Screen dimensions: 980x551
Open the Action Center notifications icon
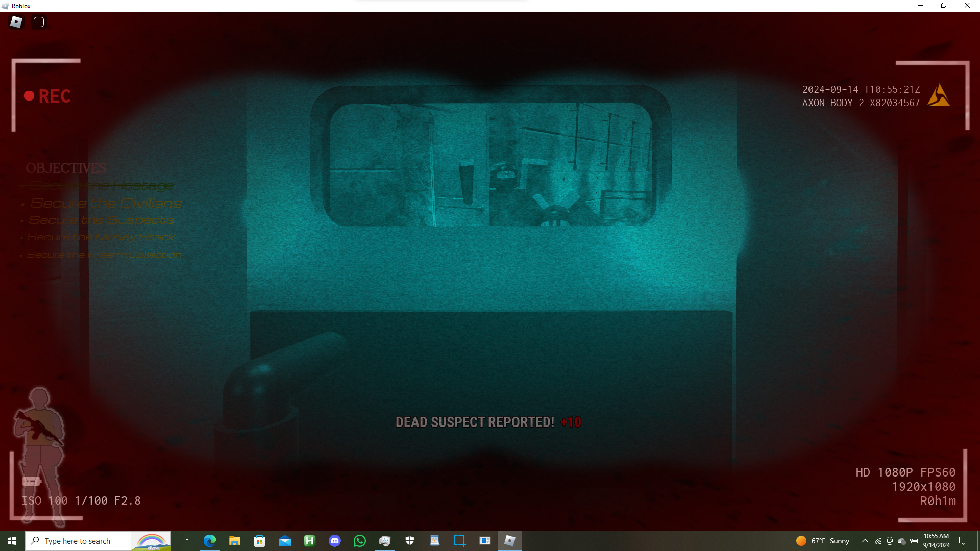point(963,541)
